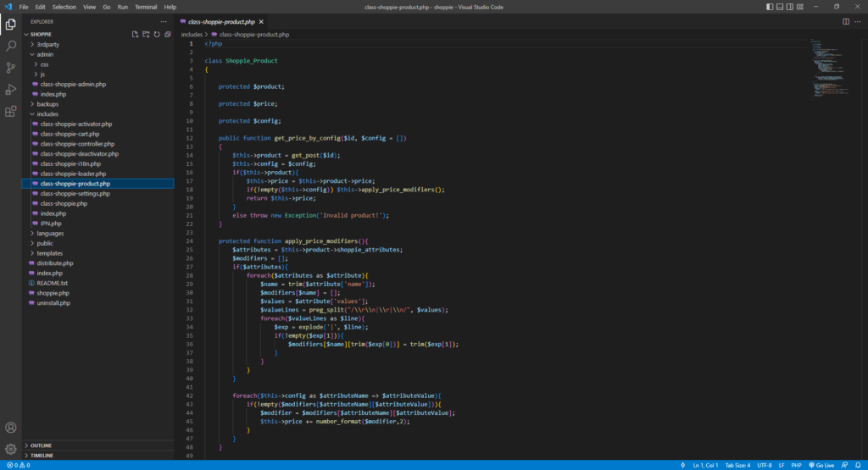Viewport: 868px width, 470px height.
Task: Open the Terminal menu
Action: [x=146, y=7]
